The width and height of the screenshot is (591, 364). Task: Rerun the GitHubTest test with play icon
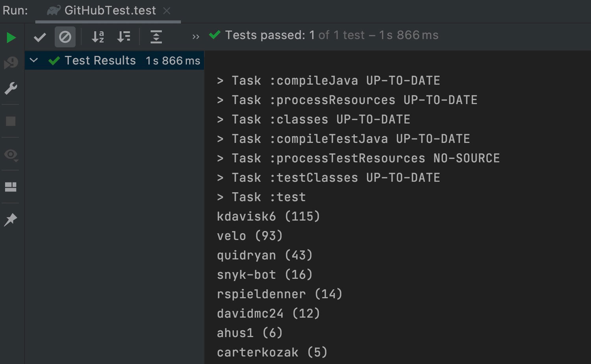pos(11,37)
